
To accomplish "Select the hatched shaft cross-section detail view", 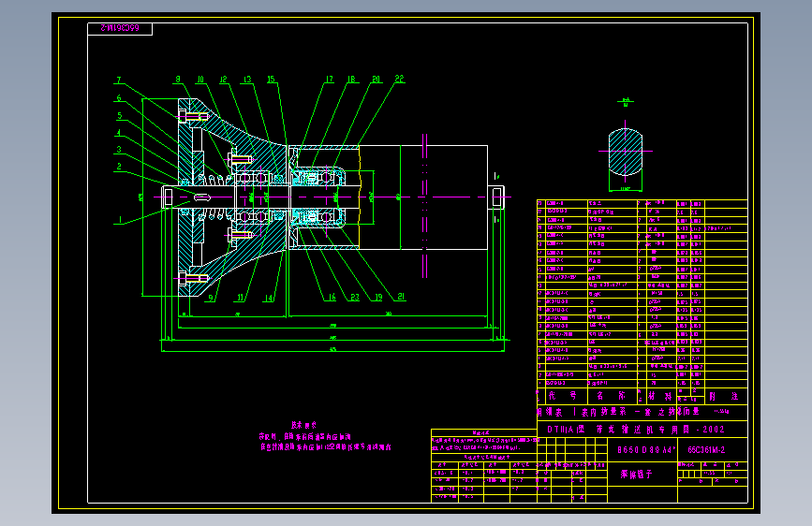I will [626, 152].
